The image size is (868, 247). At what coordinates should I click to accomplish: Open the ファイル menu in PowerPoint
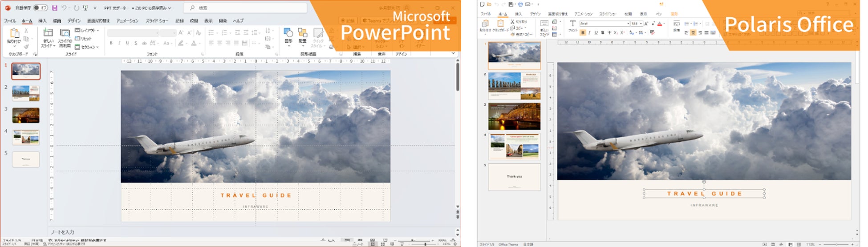10,21
